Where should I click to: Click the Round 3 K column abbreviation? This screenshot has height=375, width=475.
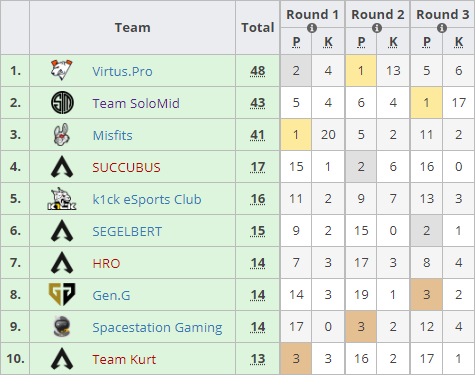click(459, 42)
